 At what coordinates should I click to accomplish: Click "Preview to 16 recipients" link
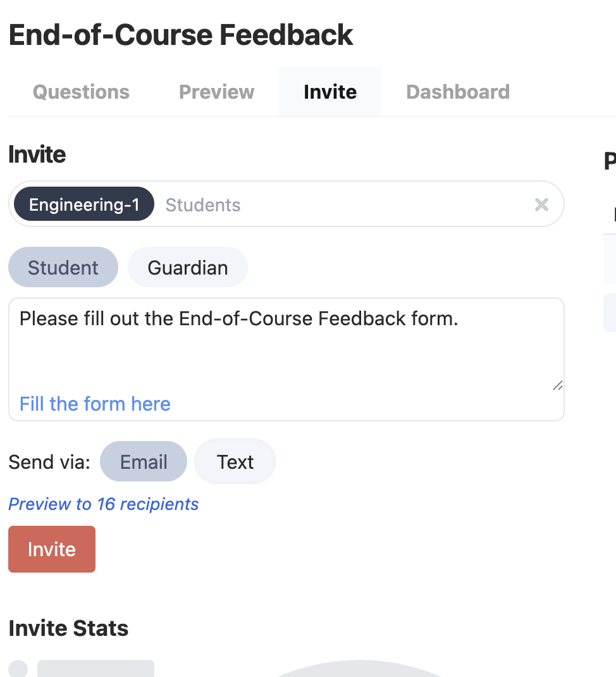pos(103,504)
